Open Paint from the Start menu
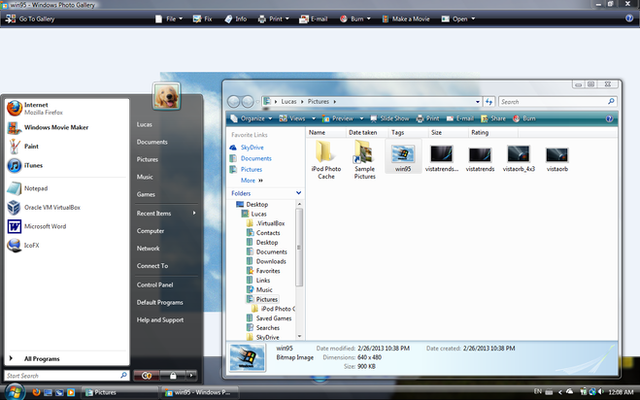The height and width of the screenshot is (400, 640). (x=67, y=146)
